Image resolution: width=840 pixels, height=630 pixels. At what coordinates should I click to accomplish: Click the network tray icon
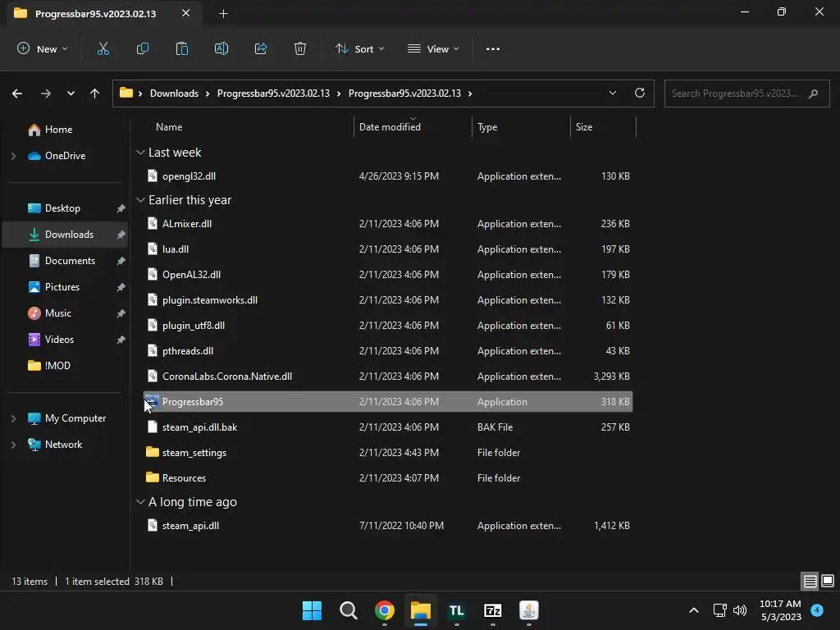click(x=720, y=610)
